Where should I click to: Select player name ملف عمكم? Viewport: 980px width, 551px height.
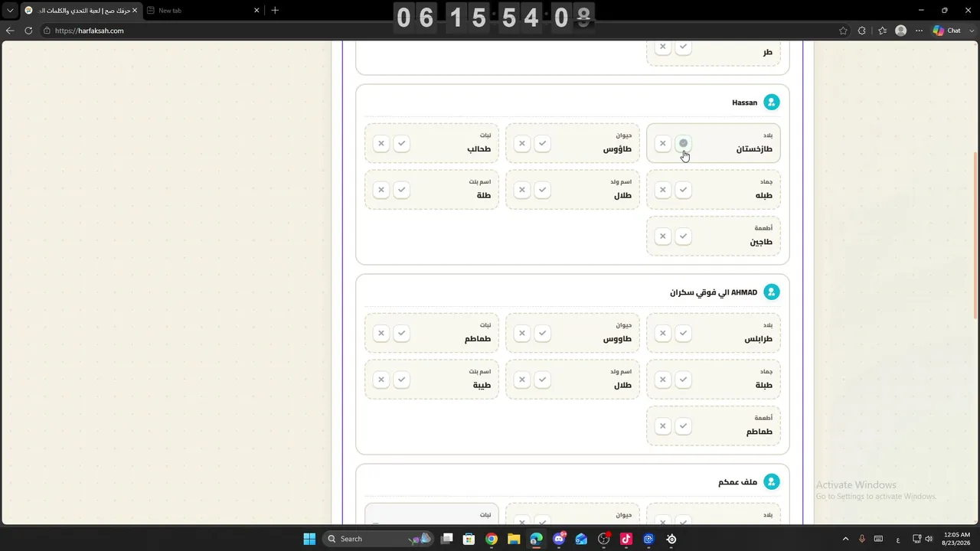[738, 482]
